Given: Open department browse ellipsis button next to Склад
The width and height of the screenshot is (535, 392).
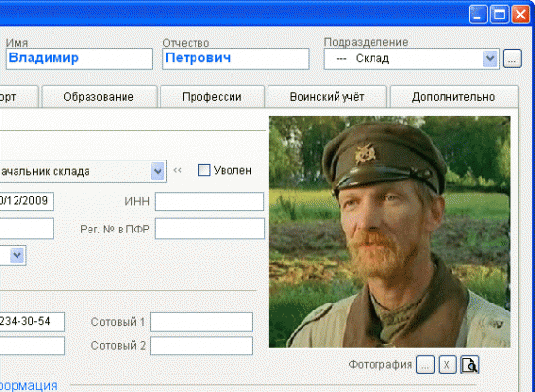Looking at the screenshot, I should pos(512,59).
